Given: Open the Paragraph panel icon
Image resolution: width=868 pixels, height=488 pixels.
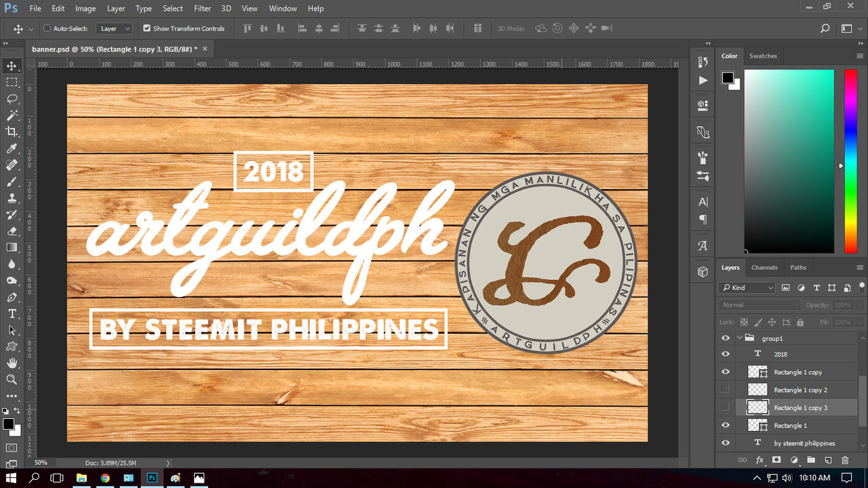Looking at the screenshot, I should (x=703, y=220).
